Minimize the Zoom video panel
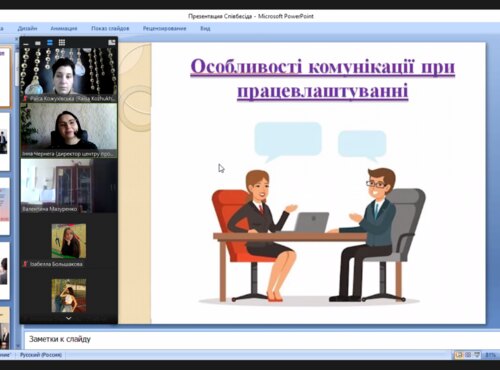 coord(26,43)
